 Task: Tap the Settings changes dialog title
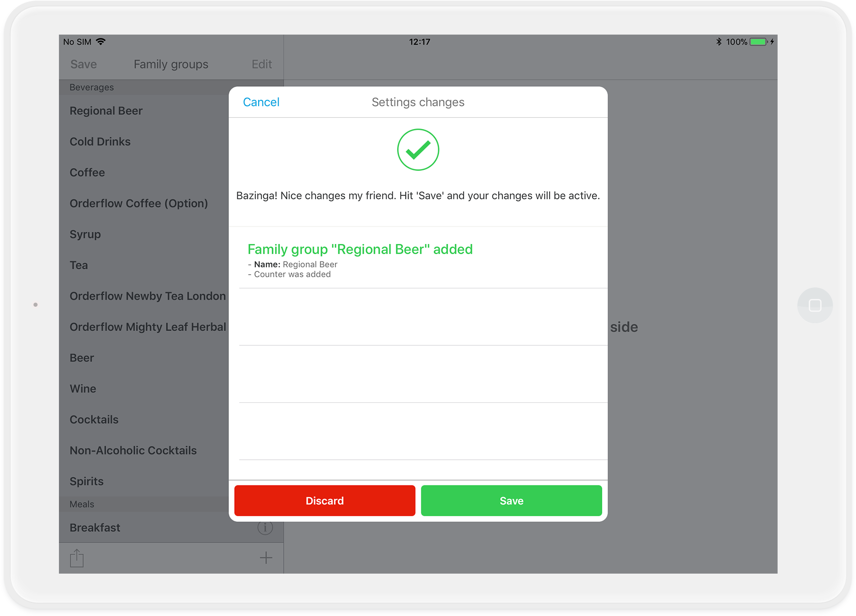coord(418,102)
